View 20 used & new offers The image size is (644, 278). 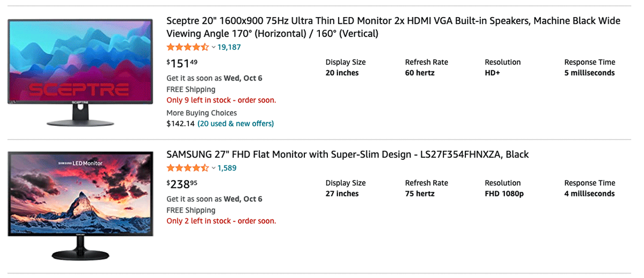[x=236, y=124]
